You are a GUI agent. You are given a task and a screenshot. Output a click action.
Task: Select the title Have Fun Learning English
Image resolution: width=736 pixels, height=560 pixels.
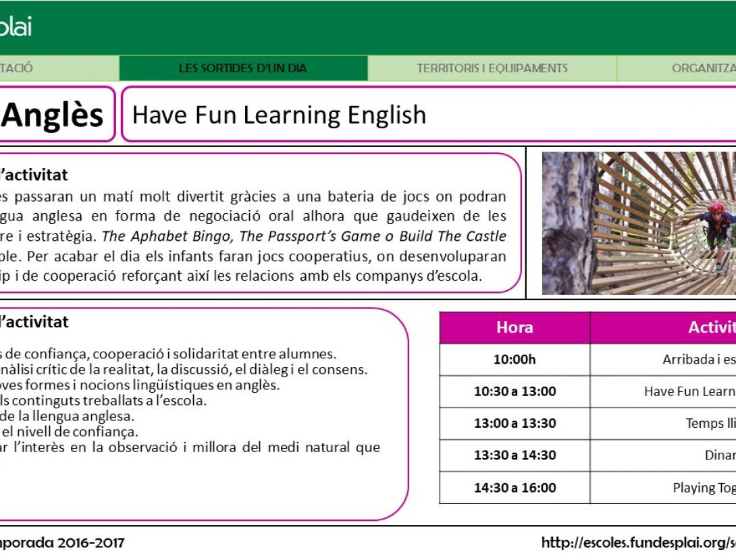279,115
